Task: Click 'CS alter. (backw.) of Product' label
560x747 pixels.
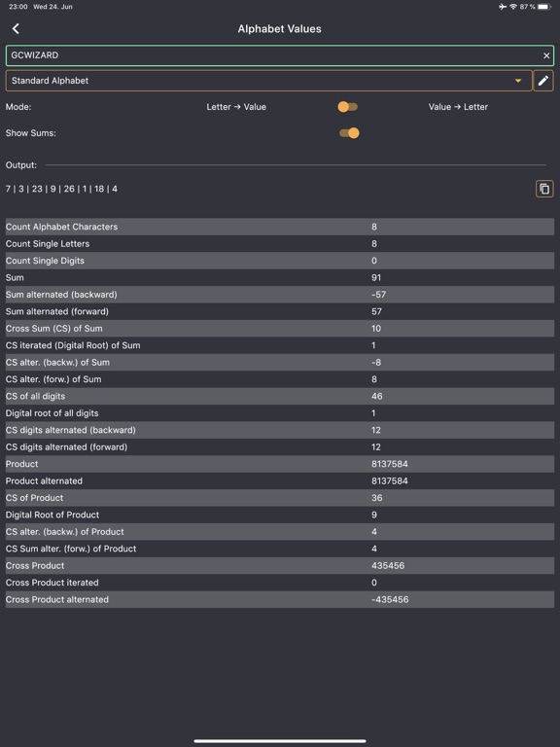Action: (x=65, y=532)
